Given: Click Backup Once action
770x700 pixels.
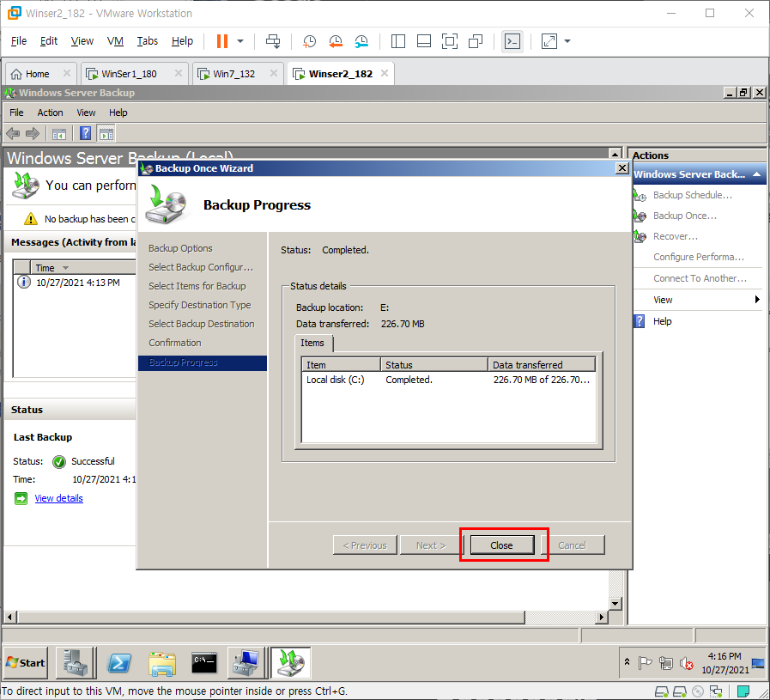Looking at the screenshot, I should click(x=684, y=216).
